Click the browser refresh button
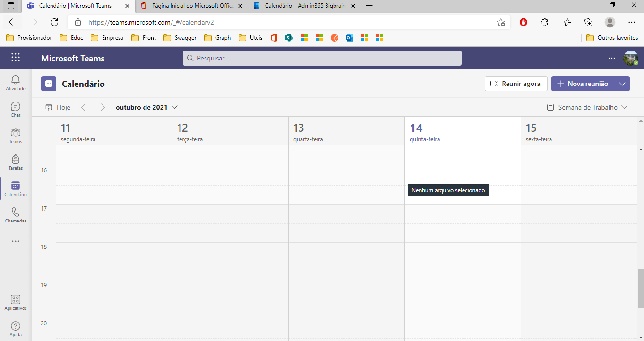The image size is (644, 341). [54, 22]
